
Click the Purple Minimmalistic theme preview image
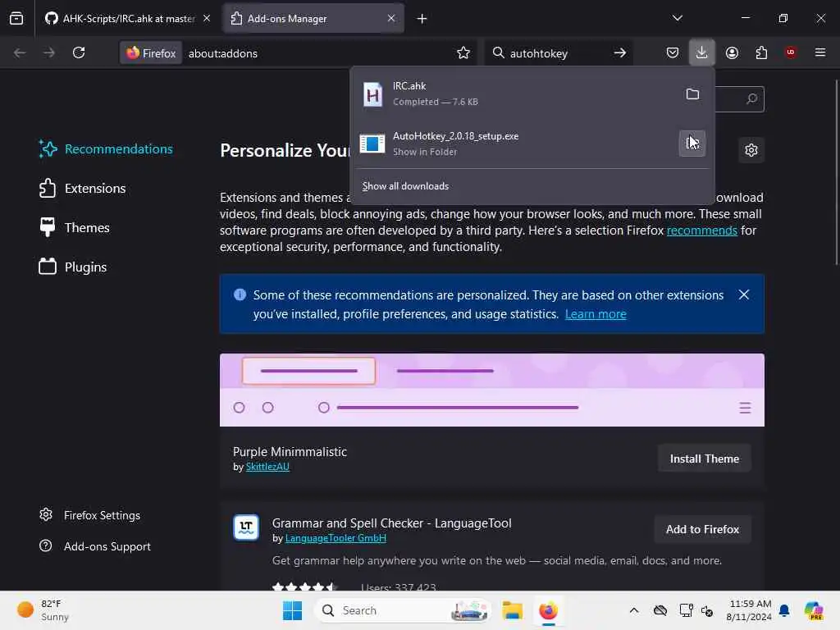point(492,390)
